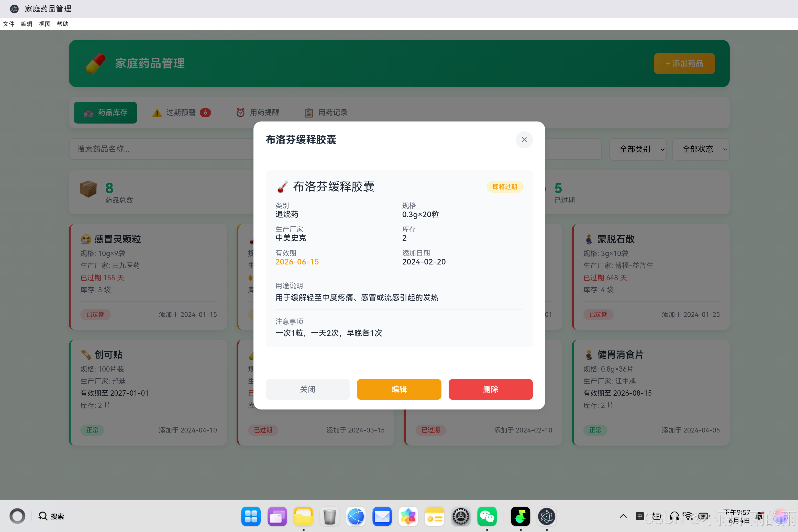Open the 健胃消食片 medicine card
798x532 pixels.
click(x=651, y=393)
